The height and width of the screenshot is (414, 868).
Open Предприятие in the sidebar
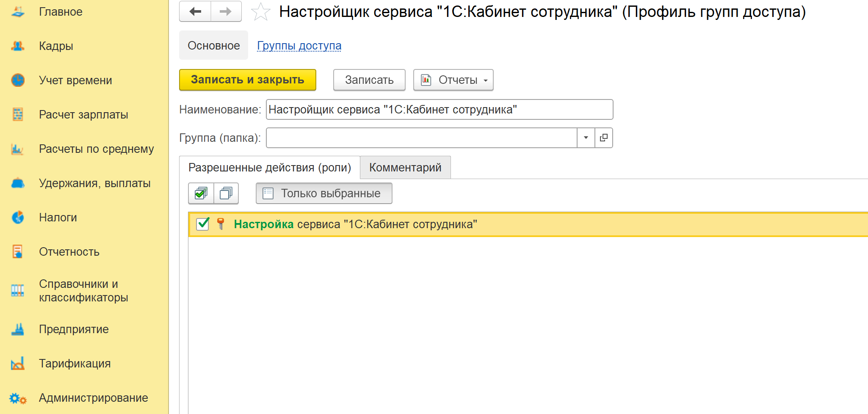pyautogui.click(x=74, y=329)
